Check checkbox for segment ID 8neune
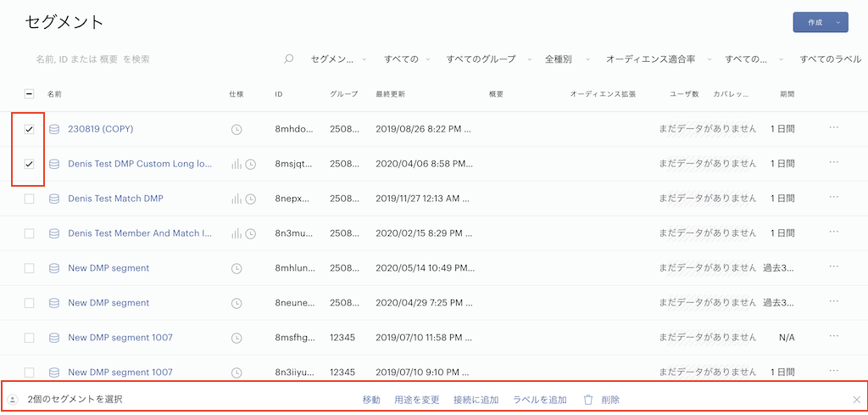This screenshot has height=415, width=868. tap(30, 303)
